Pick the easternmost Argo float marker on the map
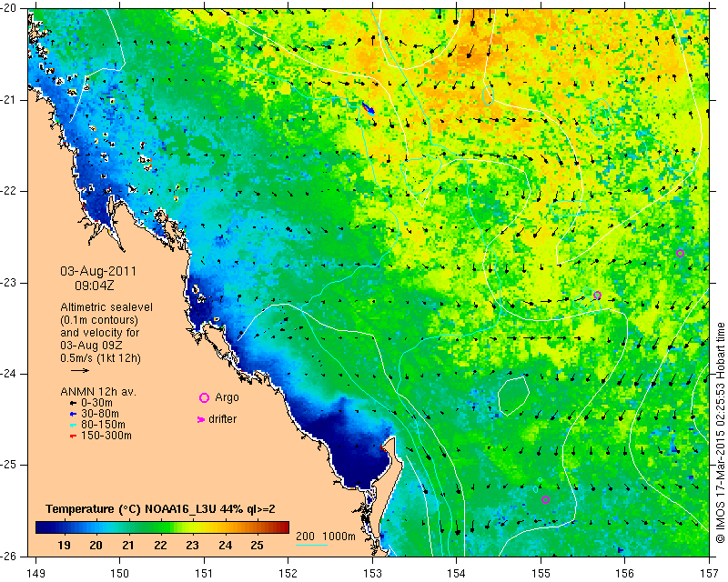This screenshot has width=728, height=582. point(680,254)
